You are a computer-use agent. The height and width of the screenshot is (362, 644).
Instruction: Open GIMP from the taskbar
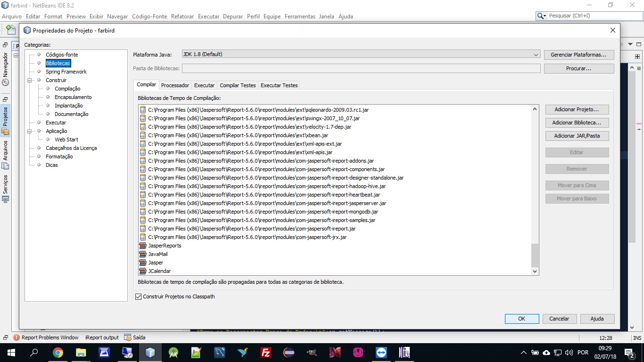click(x=312, y=353)
